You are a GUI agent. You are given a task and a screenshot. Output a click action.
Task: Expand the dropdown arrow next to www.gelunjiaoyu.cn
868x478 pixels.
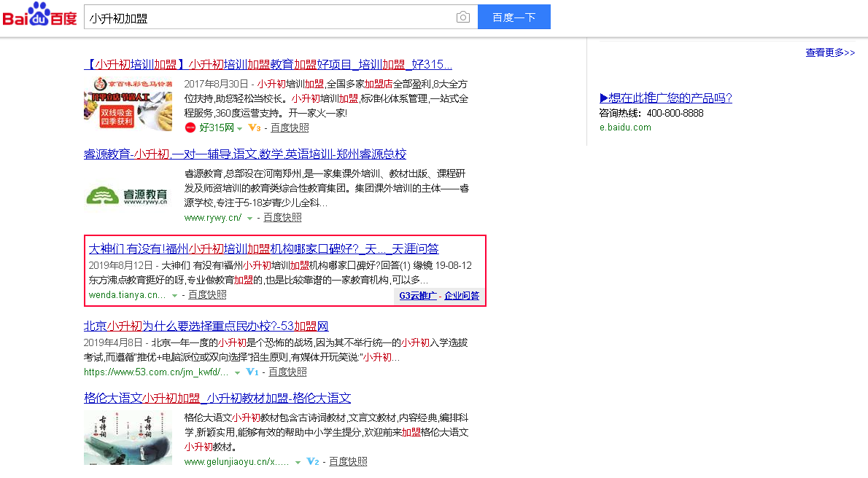pyautogui.click(x=298, y=463)
